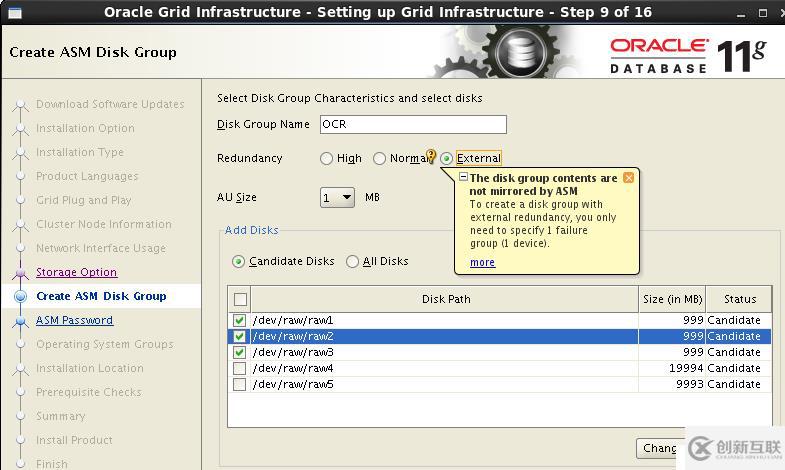This screenshot has width=785, height=470.
Task: Close the orange tooltip popup
Action: [628, 178]
